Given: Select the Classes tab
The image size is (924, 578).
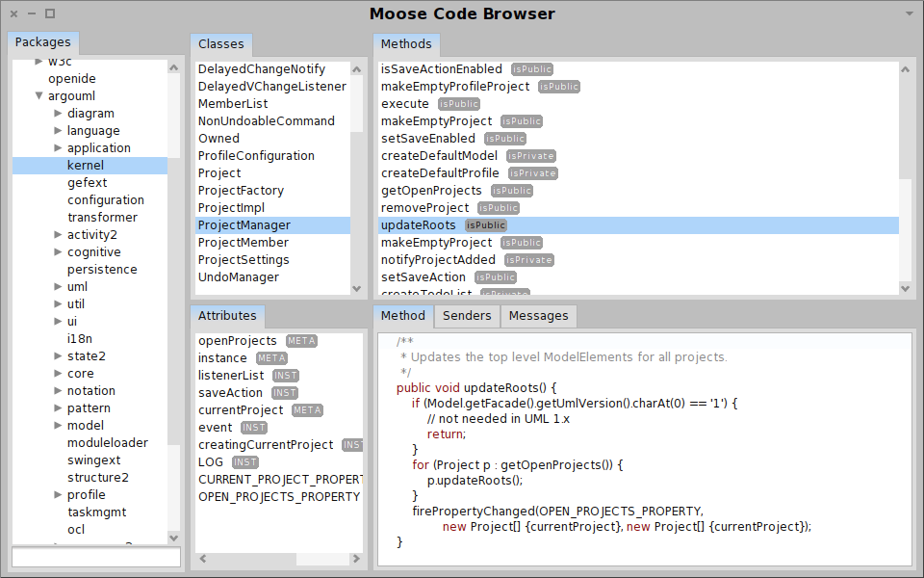Looking at the screenshot, I should [221, 43].
